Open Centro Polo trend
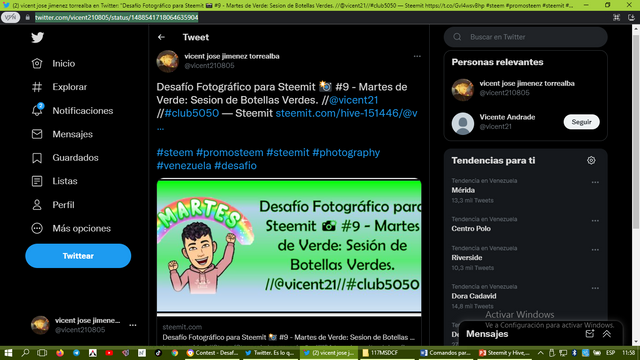The image size is (640, 360). point(471,229)
